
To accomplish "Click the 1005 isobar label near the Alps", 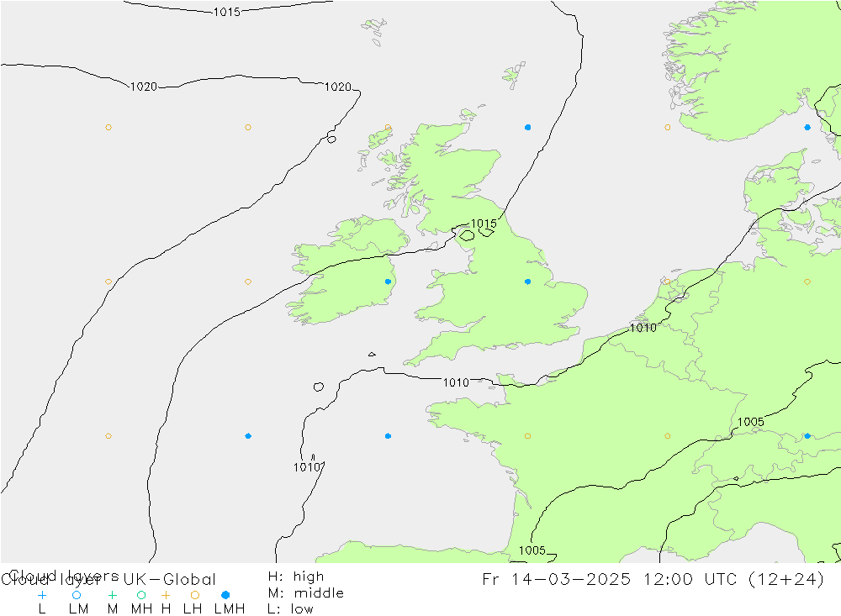I will tap(751, 422).
